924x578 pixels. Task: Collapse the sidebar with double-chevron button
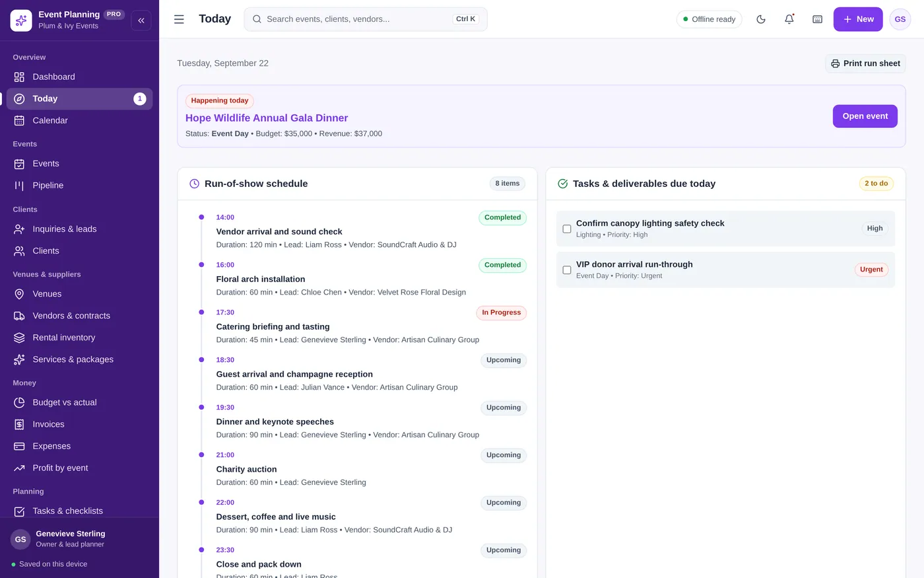(x=141, y=20)
